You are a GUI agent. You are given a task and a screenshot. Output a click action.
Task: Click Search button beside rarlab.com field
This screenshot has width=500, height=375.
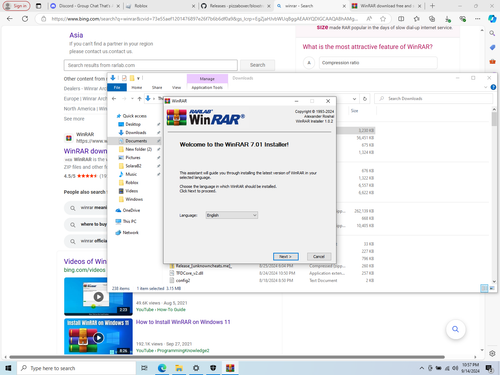pos(258,65)
